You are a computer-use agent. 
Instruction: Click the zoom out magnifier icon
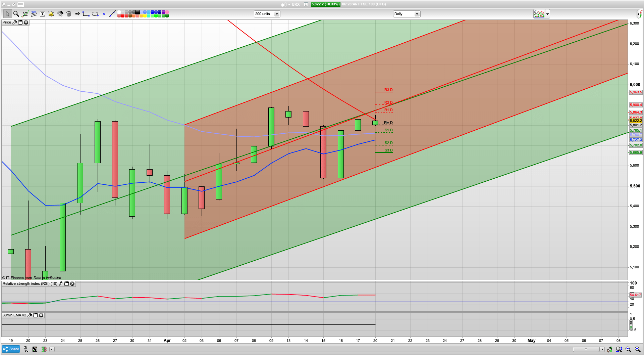click(x=628, y=349)
